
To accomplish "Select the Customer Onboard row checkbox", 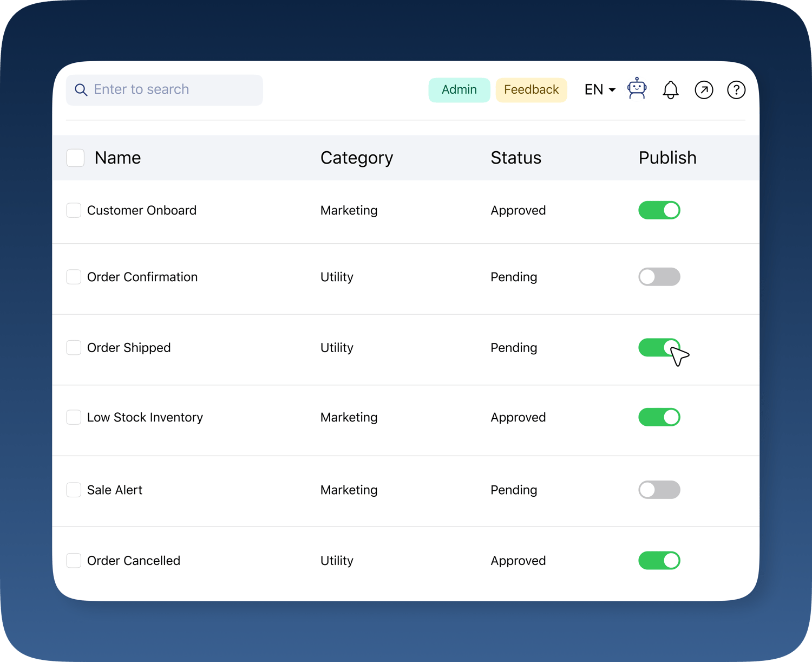I will click(x=74, y=210).
